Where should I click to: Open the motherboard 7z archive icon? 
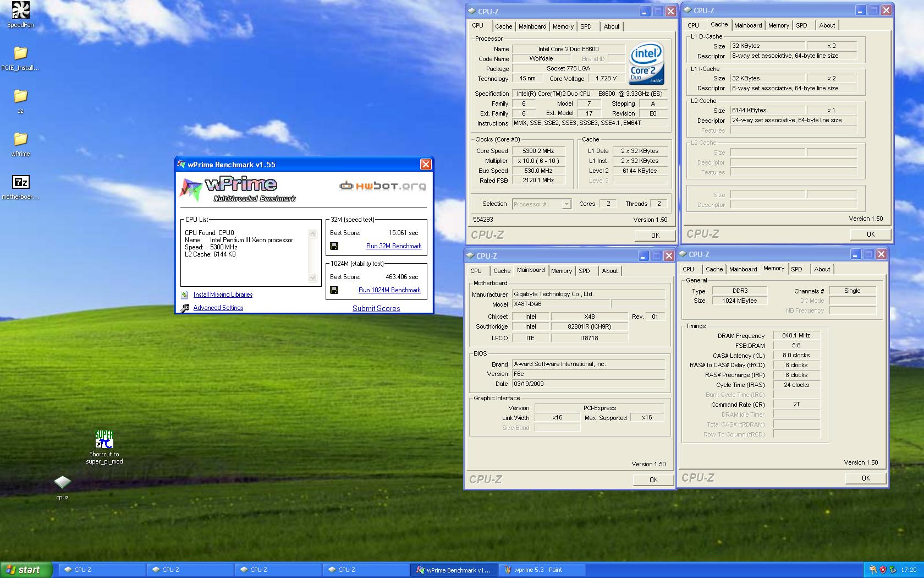pyautogui.click(x=20, y=182)
